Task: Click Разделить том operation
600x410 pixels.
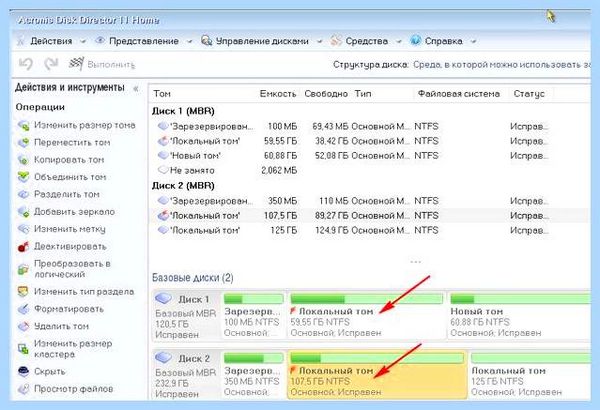Action: tap(67, 194)
